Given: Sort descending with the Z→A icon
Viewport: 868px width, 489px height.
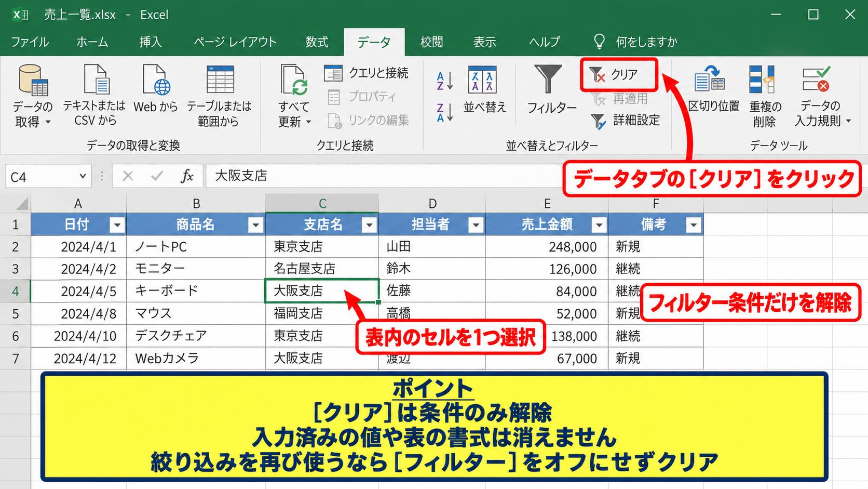Looking at the screenshot, I should click(445, 112).
